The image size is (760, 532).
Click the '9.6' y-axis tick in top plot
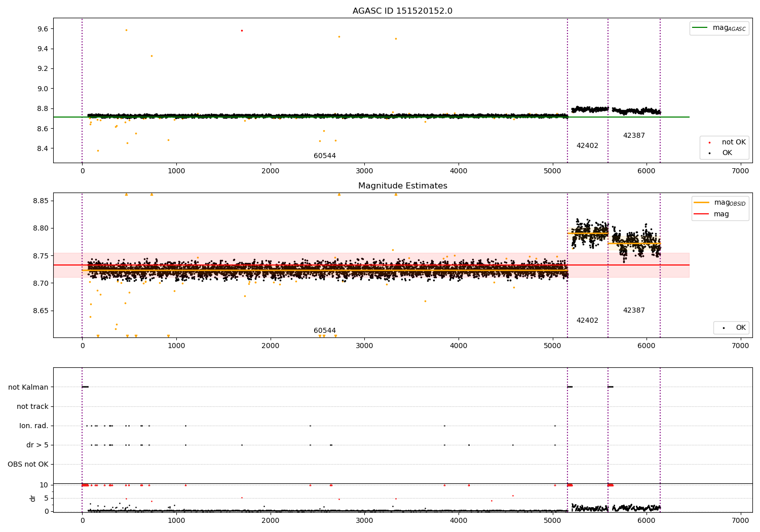point(43,29)
